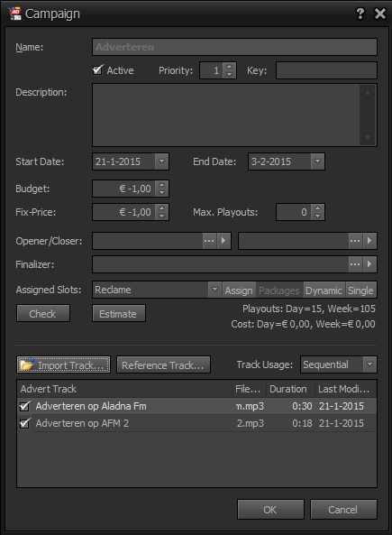Open the Start Date dropdown

coord(162,161)
